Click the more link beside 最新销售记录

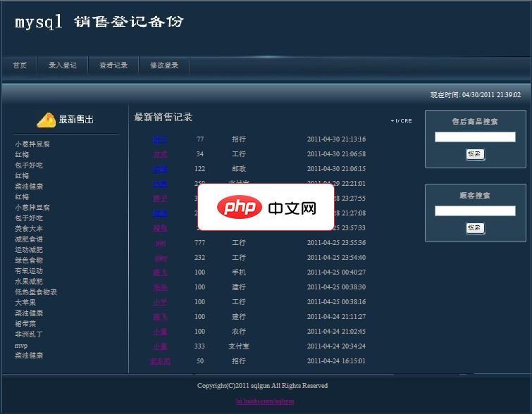click(402, 120)
